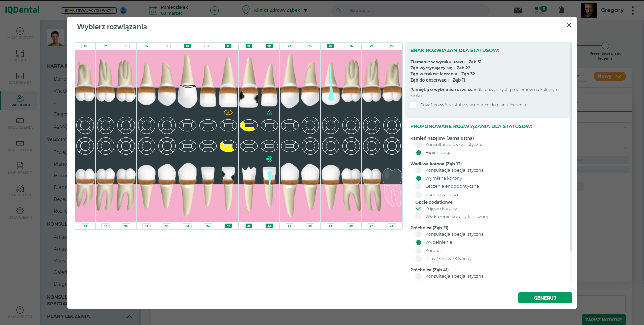
Task: Click the eye observation icon under tooth 11
Action: 228,112
